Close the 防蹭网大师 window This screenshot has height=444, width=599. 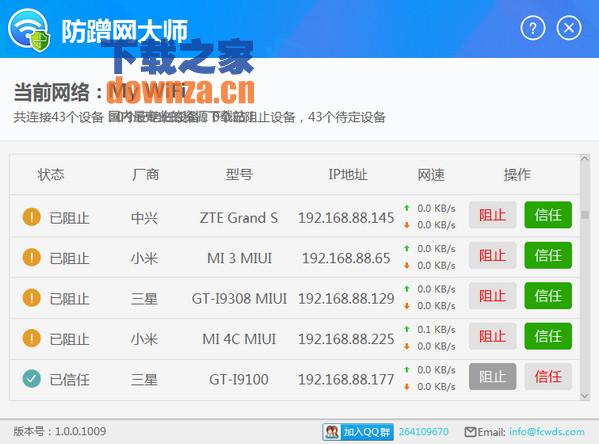(x=569, y=28)
